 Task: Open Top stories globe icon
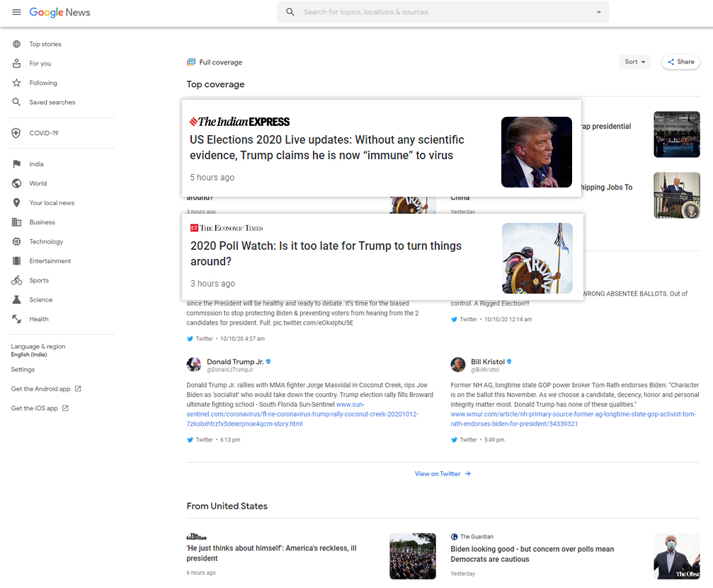coord(17,44)
